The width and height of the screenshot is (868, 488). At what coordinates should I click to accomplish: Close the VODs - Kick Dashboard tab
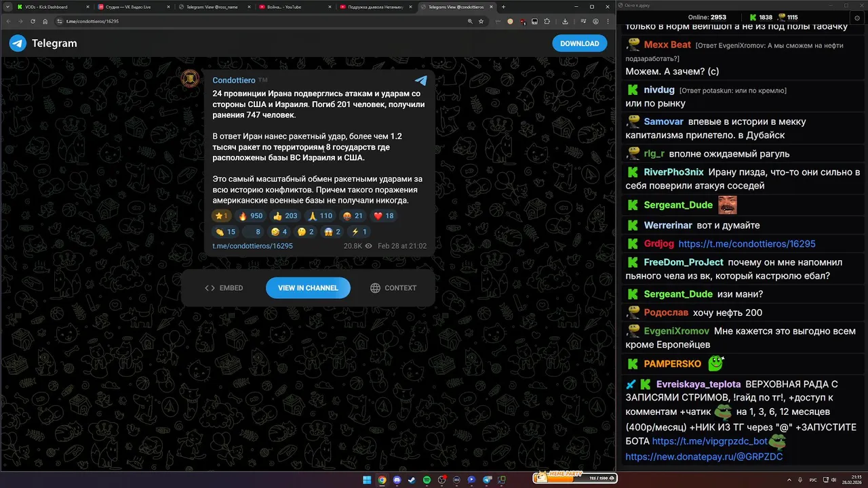87,7
